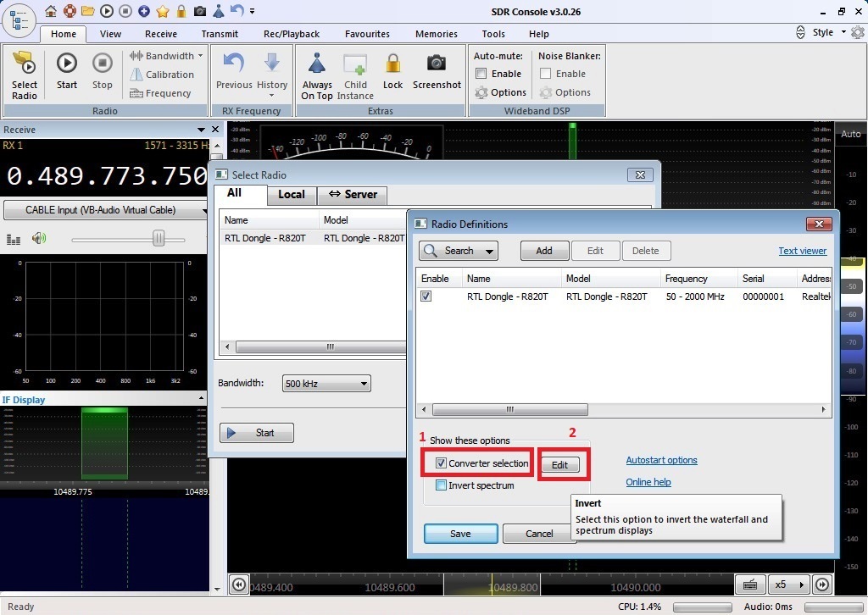The height and width of the screenshot is (615, 868).
Task: Click the Save button
Action: click(x=460, y=534)
